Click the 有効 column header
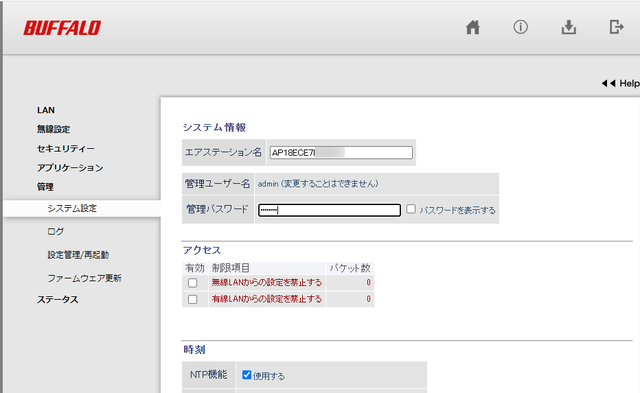The height and width of the screenshot is (393, 640). point(194,268)
